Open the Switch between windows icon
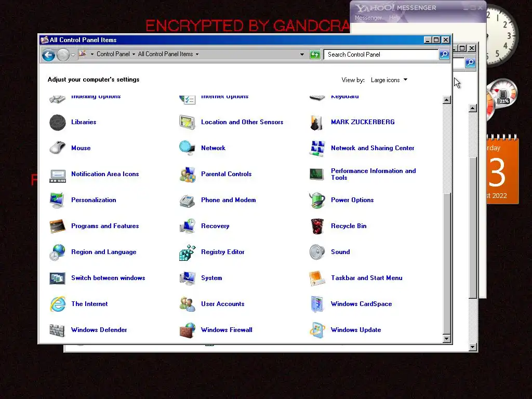Image resolution: width=532 pixels, height=399 pixels. (x=57, y=278)
